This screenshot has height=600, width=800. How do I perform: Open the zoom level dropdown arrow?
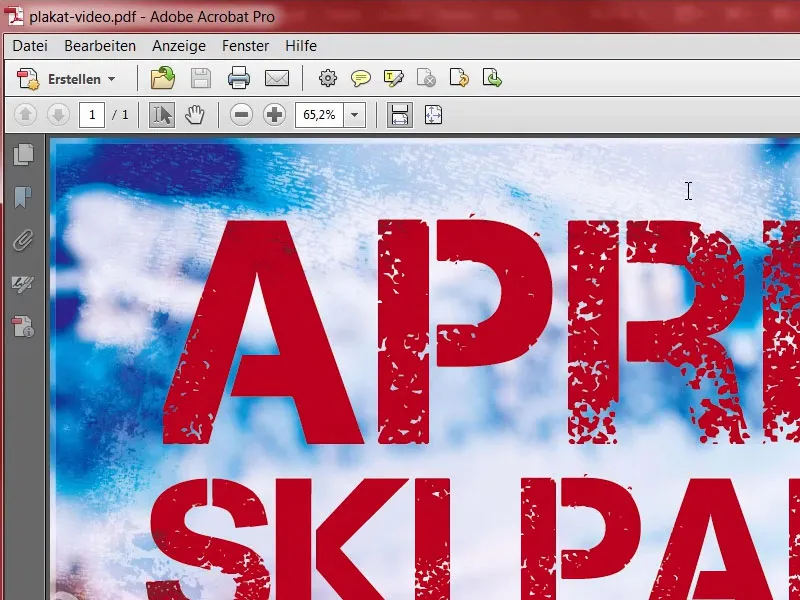pyautogui.click(x=355, y=115)
